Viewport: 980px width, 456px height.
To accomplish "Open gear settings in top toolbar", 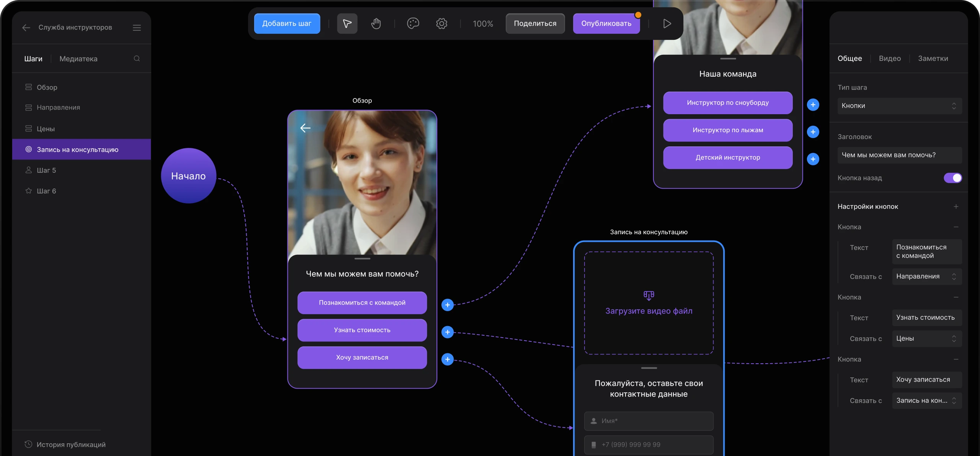I will point(441,23).
